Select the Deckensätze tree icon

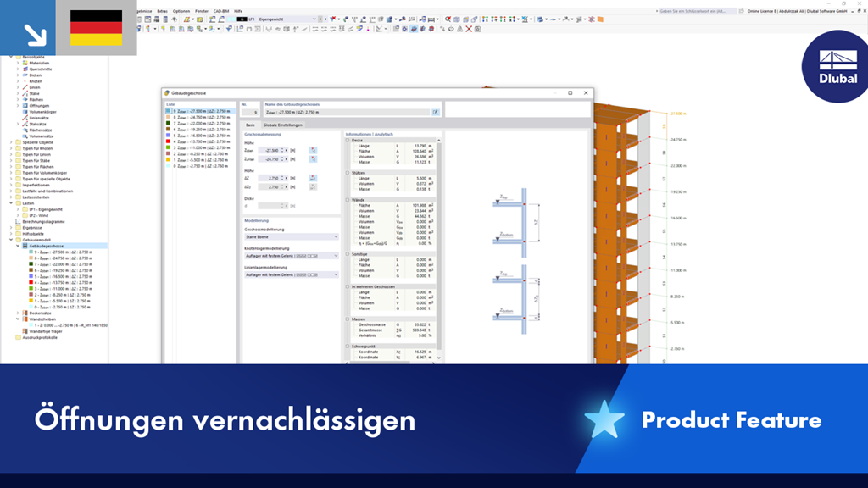click(25, 313)
